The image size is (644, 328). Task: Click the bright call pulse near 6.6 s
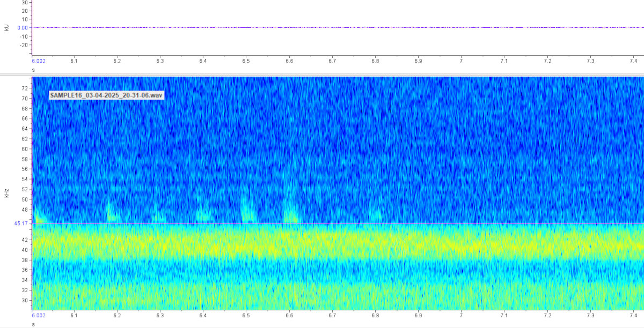tap(290, 213)
